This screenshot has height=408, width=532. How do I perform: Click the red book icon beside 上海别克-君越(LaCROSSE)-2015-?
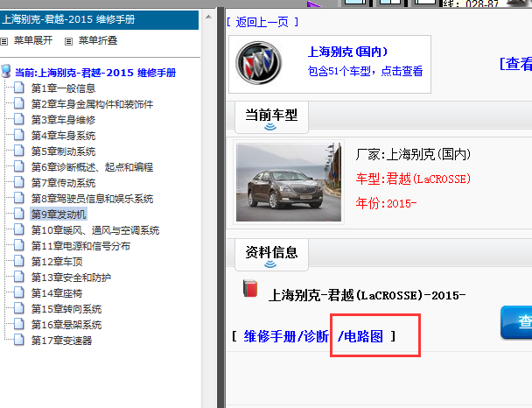[250, 289]
